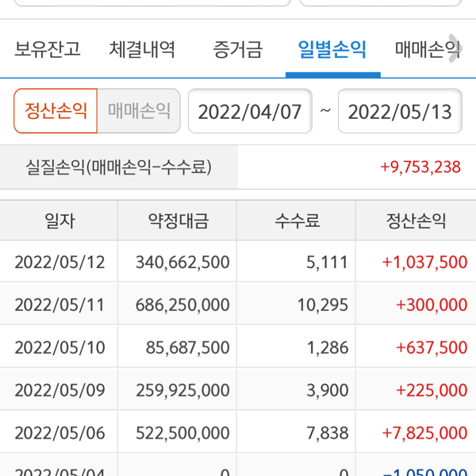Image resolution: width=476 pixels, height=476 pixels.
Task: Tap the 실질손익 total +9,753,238
Action: pos(420,167)
